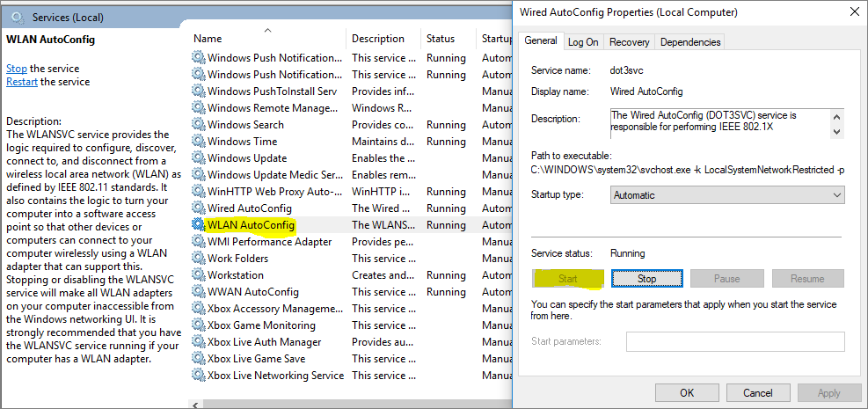This screenshot has width=868, height=409.
Task: Click the greyed Start button
Action: coord(567,279)
